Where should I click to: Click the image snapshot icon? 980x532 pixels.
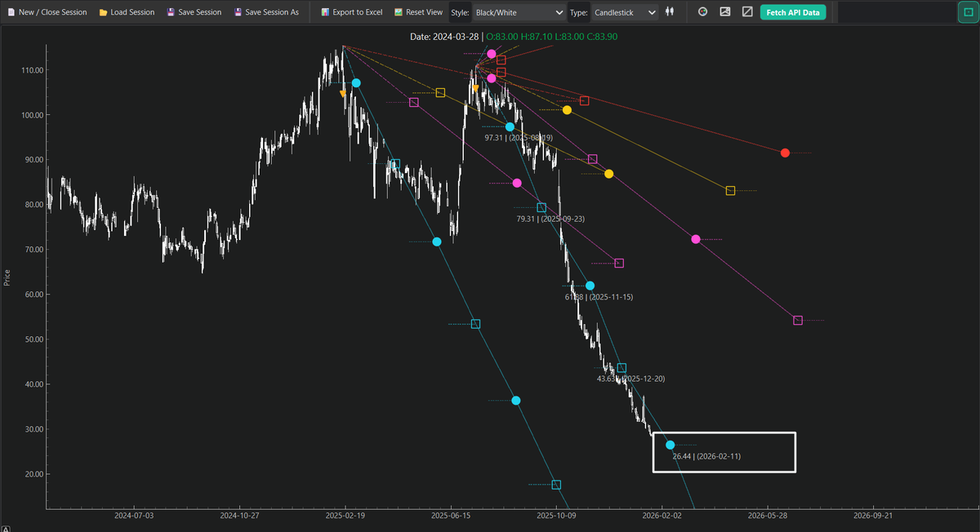[x=725, y=12]
